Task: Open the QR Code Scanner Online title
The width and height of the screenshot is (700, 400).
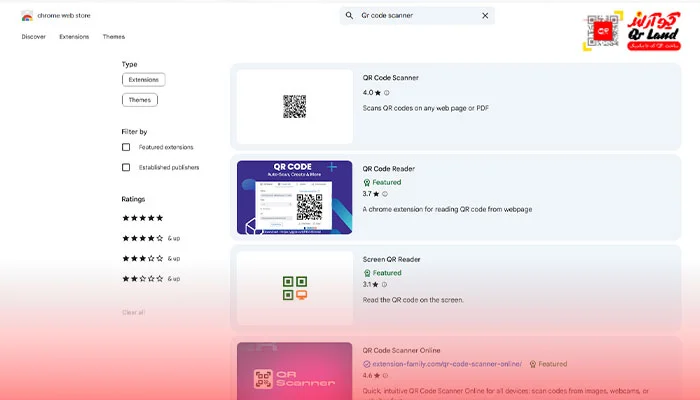Action: (401, 350)
